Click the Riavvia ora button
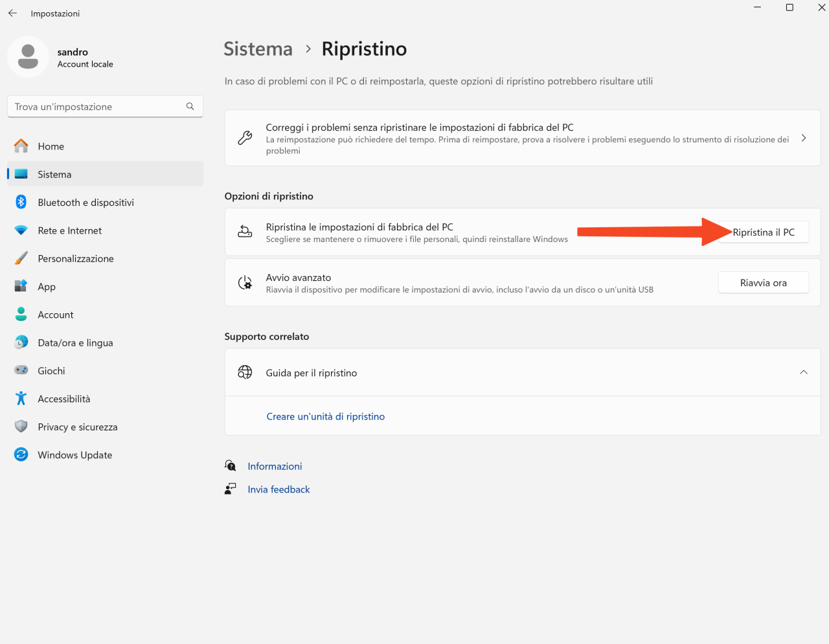 (764, 282)
